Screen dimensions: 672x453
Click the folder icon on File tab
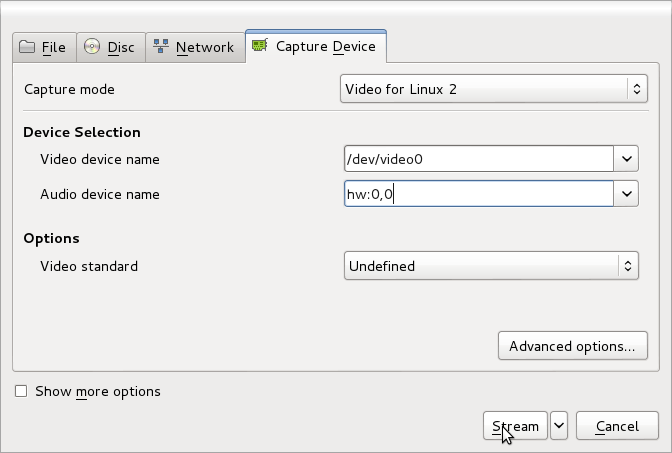[27, 47]
